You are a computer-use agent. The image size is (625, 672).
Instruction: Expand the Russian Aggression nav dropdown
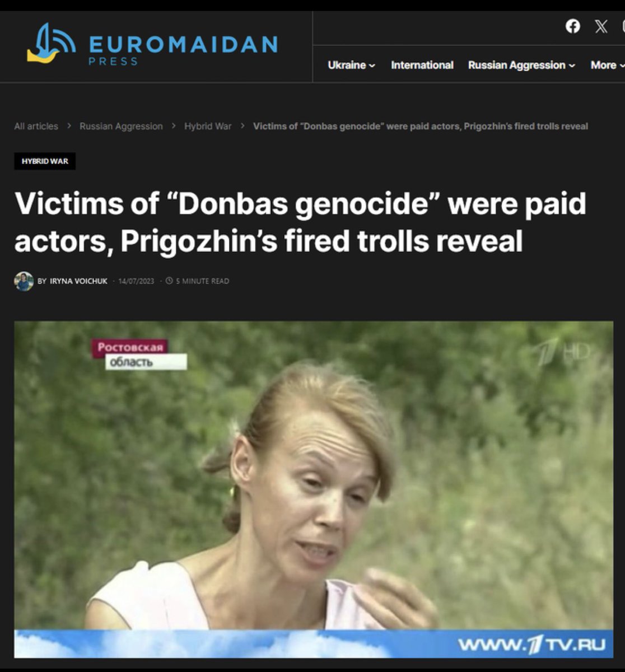point(521,65)
